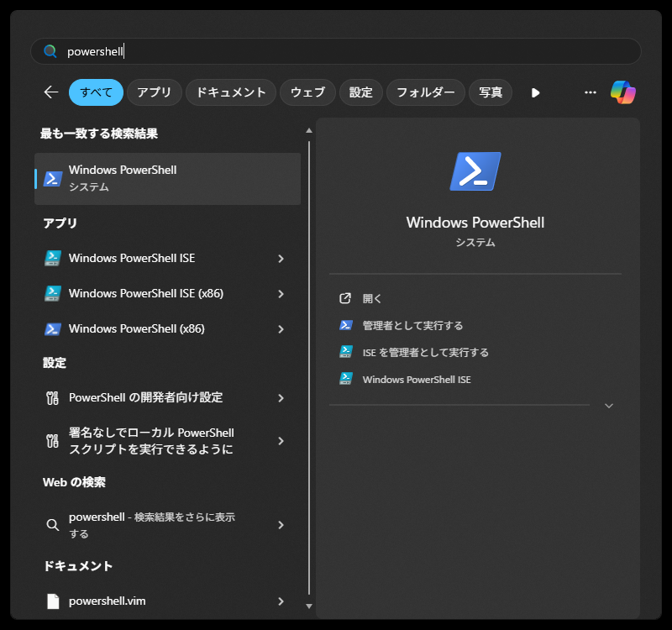Screen dimensions: 672x630
Task: Switch to the アプリ filter tab
Action: (155, 92)
